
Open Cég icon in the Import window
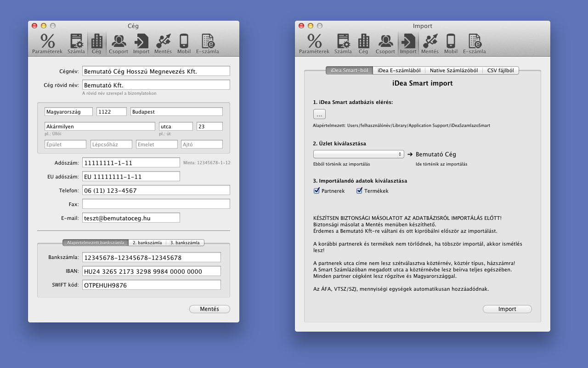363,44
